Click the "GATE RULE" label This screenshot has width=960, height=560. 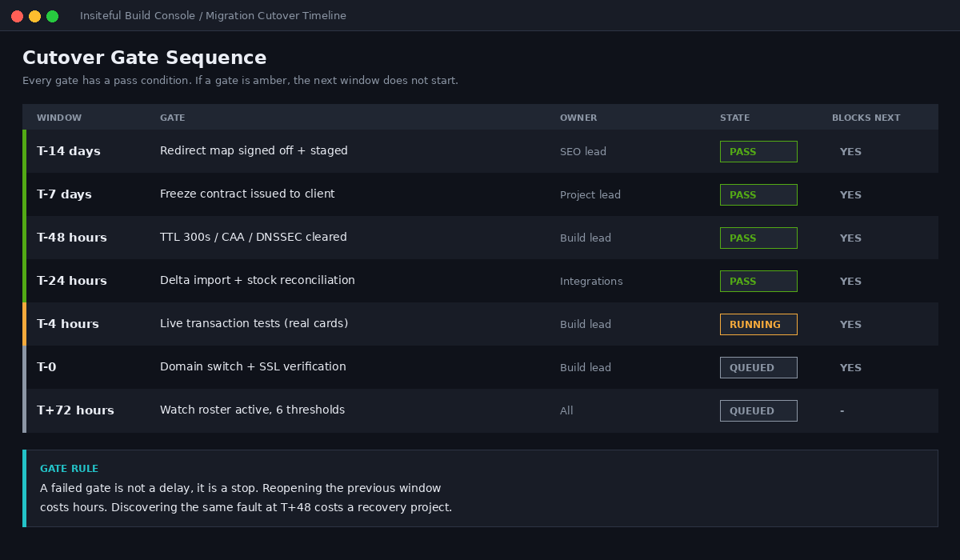70,469
